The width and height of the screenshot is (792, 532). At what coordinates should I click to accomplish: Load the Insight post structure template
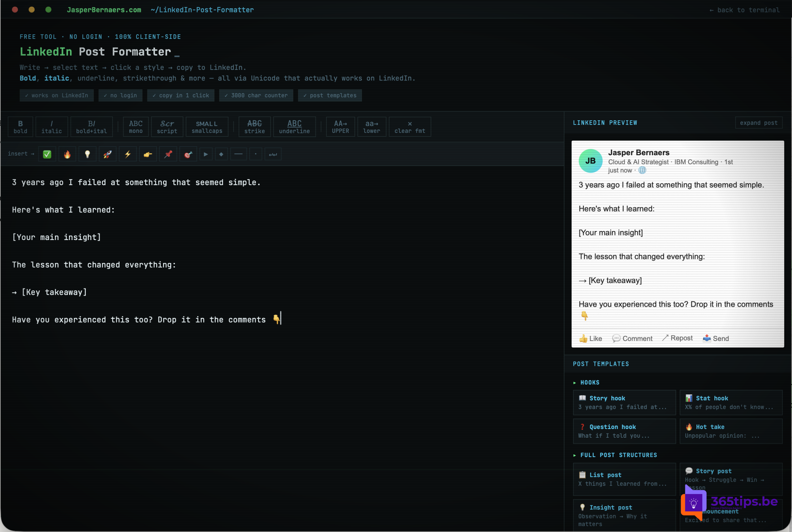click(624, 515)
